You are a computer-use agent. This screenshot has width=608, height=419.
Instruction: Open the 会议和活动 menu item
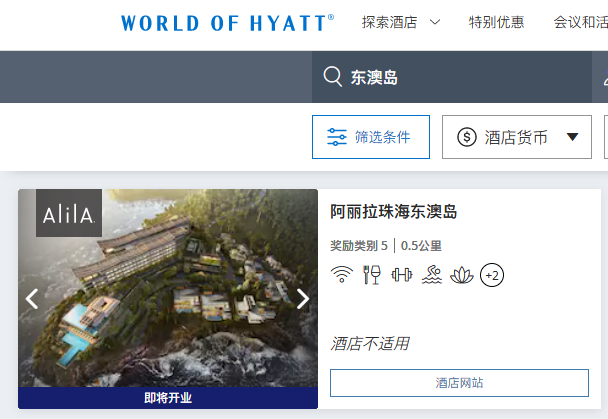[x=580, y=22]
